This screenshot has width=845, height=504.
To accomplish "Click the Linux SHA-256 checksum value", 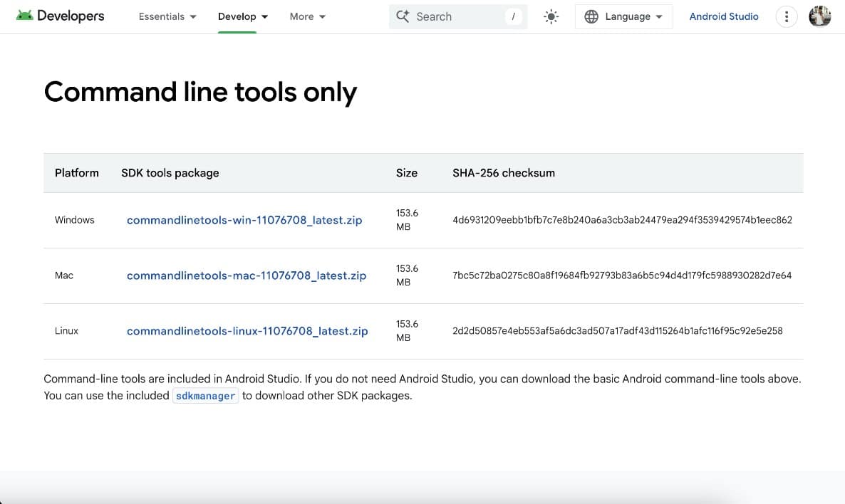I will pyautogui.click(x=617, y=330).
